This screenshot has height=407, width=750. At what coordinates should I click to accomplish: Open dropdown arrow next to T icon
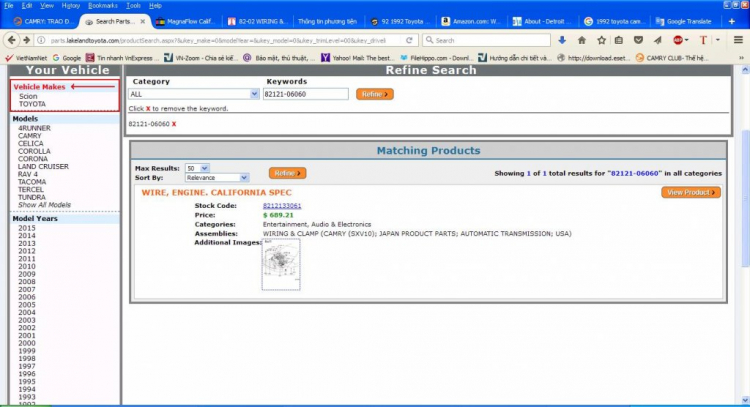pos(717,40)
